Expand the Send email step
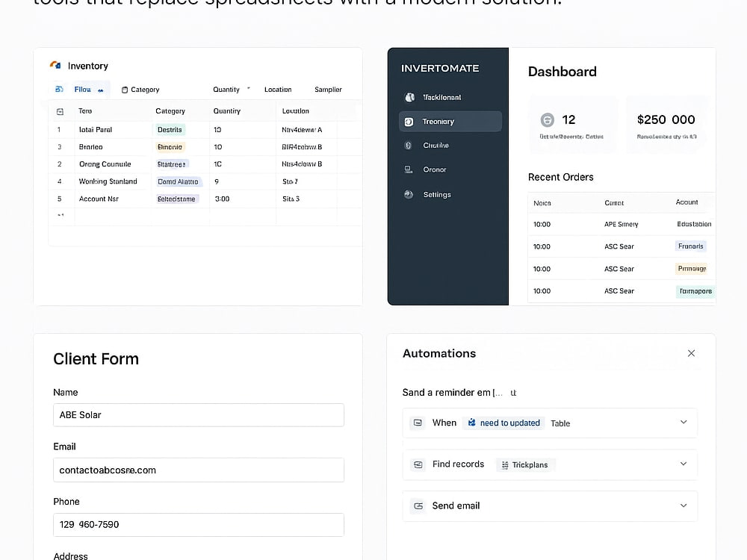Image resolution: width=747 pixels, height=560 pixels. point(684,505)
